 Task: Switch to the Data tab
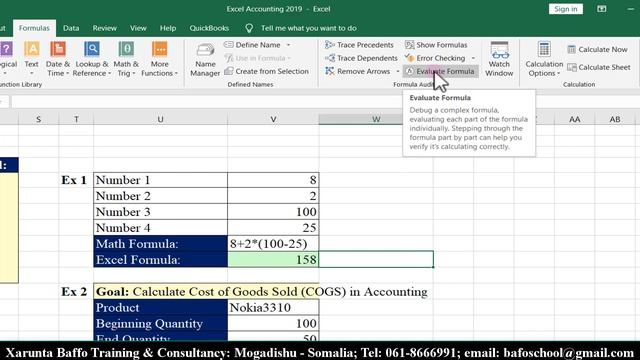pyautogui.click(x=71, y=28)
